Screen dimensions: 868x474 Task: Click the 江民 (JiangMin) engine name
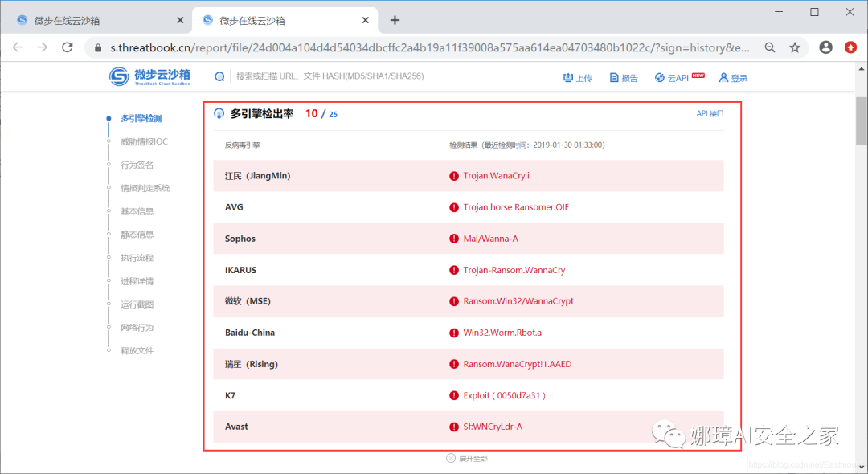point(257,176)
